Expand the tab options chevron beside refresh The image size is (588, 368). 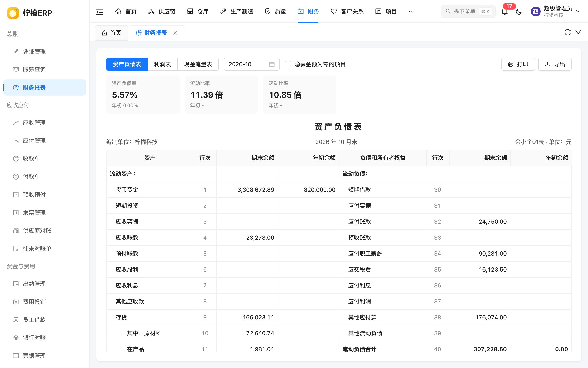click(x=578, y=32)
